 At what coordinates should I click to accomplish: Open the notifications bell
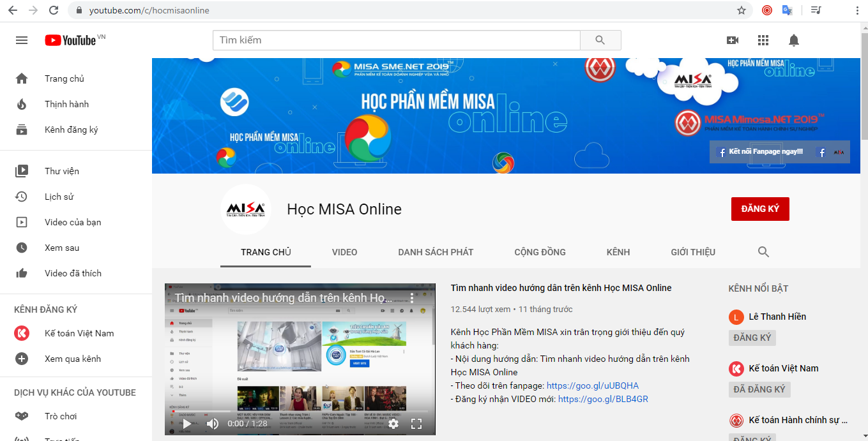pos(794,40)
